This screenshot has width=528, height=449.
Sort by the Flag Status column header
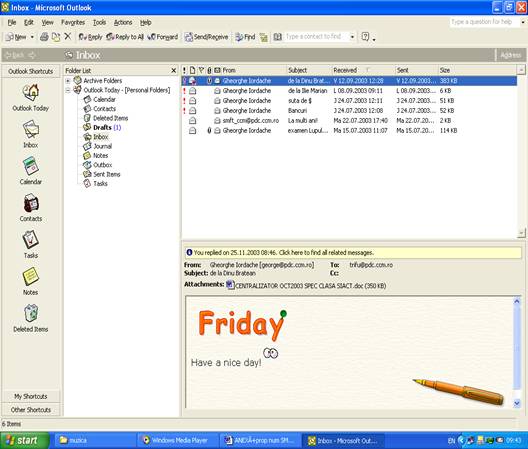[201, 70]
